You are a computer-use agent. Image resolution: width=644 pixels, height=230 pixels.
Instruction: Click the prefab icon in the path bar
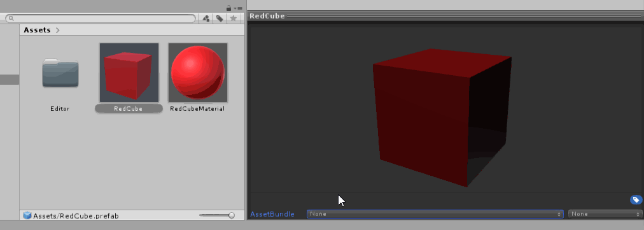27,215
